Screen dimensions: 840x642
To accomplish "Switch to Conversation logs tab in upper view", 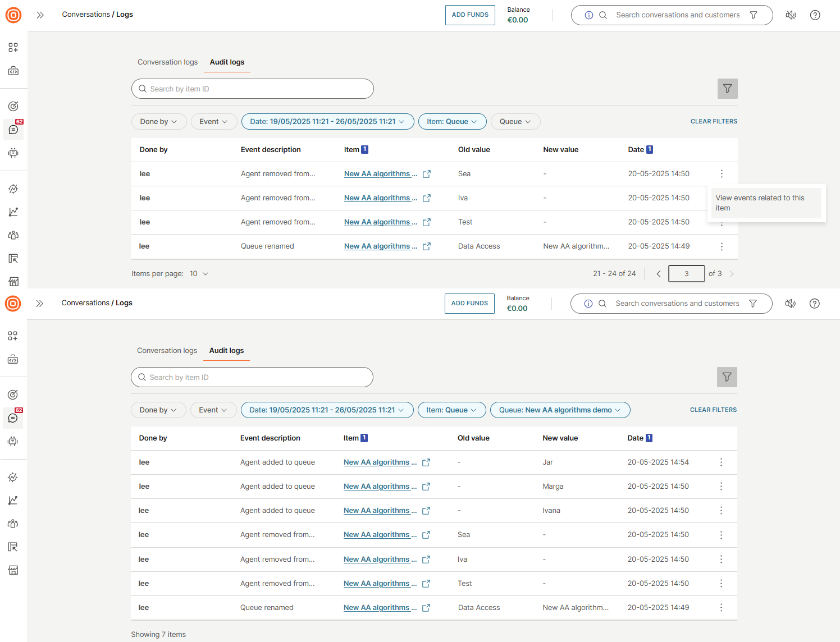I will 167,62.
